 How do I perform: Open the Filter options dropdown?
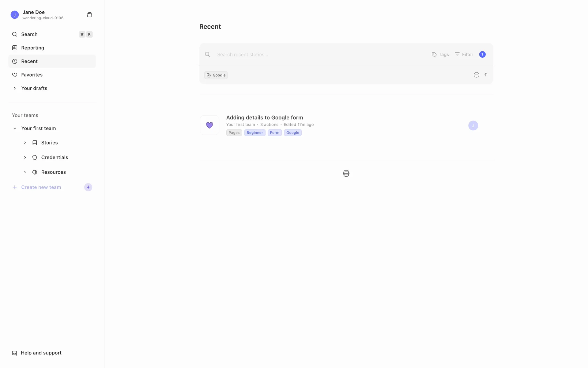(x=464, y=55)
